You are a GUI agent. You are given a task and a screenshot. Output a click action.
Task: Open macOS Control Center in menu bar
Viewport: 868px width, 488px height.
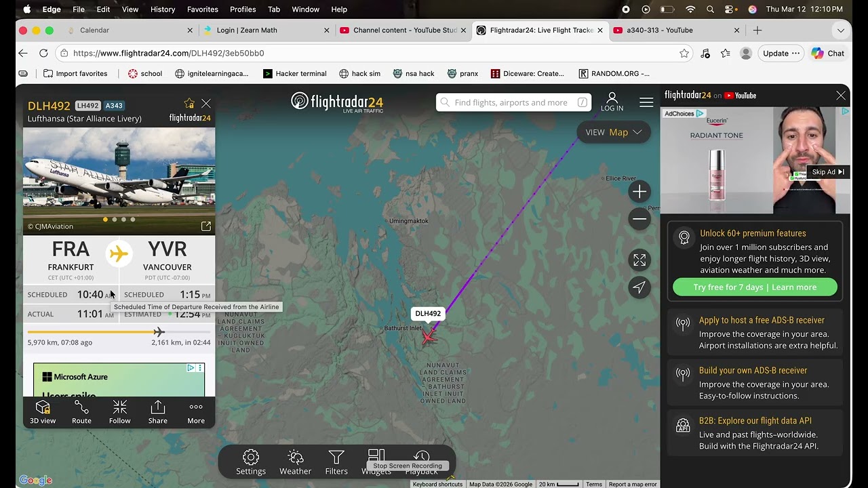[x=730, y=9]
